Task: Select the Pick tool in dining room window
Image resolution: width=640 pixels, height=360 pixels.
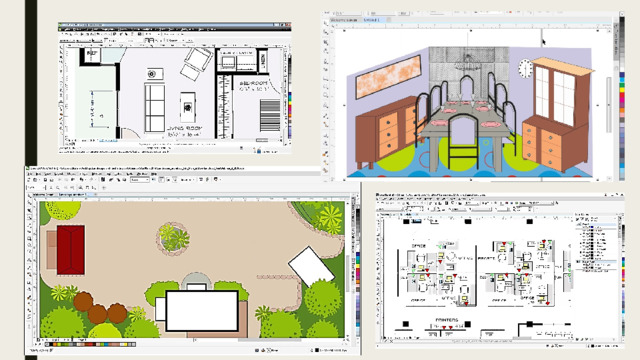Action: click(x=326, y=23)
